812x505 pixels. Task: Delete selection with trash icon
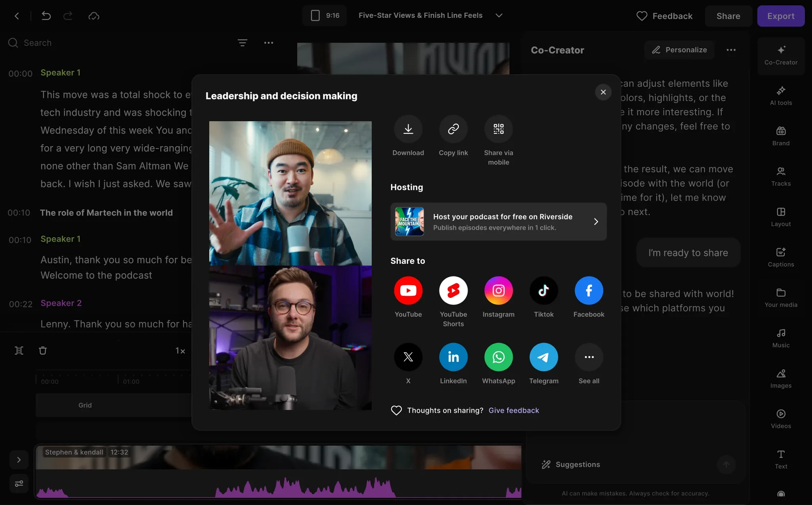pyautogui.click(x=43, y=351)
